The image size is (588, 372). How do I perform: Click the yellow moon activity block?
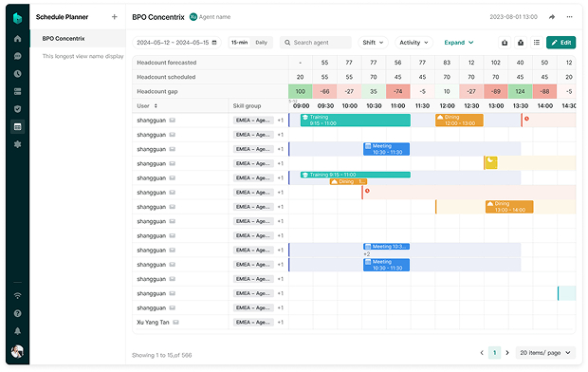pos(491,163)
